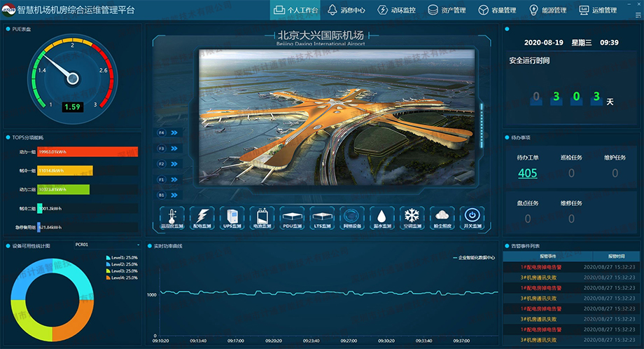Screen dimensions: 644x349
Task: Open the power distribution lightning bolt icon
Action: click(x=202, y=217)
